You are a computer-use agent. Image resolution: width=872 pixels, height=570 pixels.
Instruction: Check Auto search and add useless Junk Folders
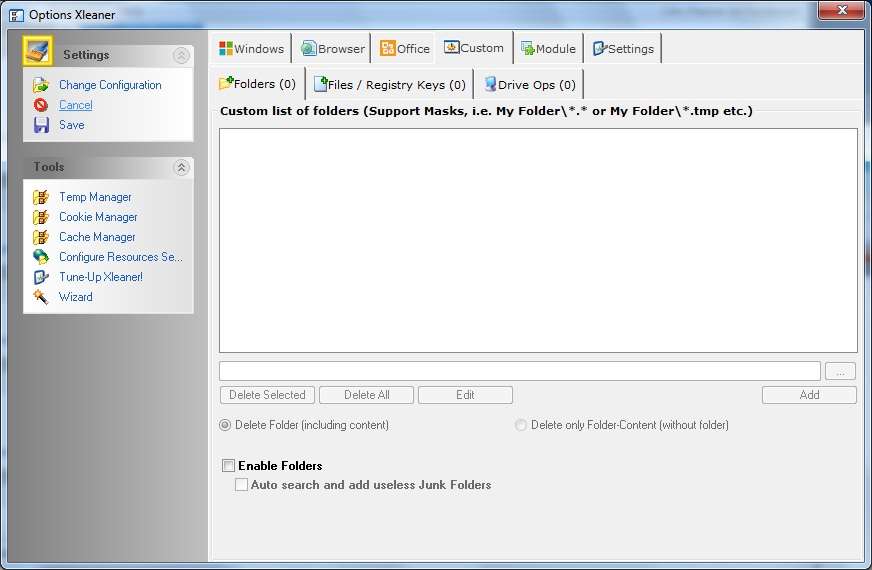tap(241, 485)
